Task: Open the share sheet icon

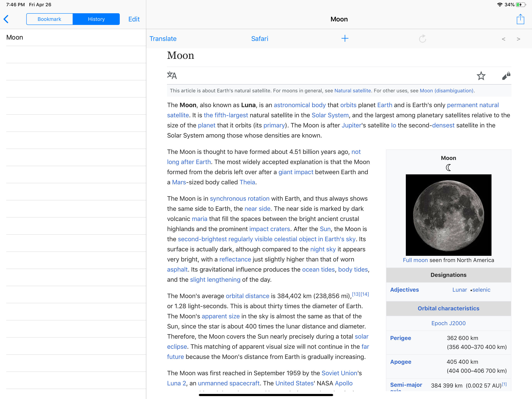Action: pos(520,19)
